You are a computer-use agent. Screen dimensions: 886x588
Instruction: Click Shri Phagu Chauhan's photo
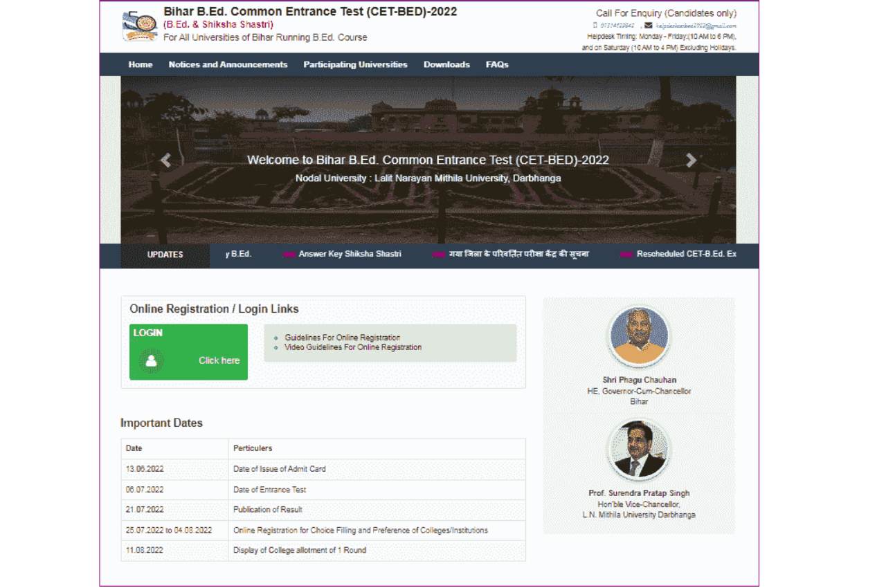pos(638,337)
